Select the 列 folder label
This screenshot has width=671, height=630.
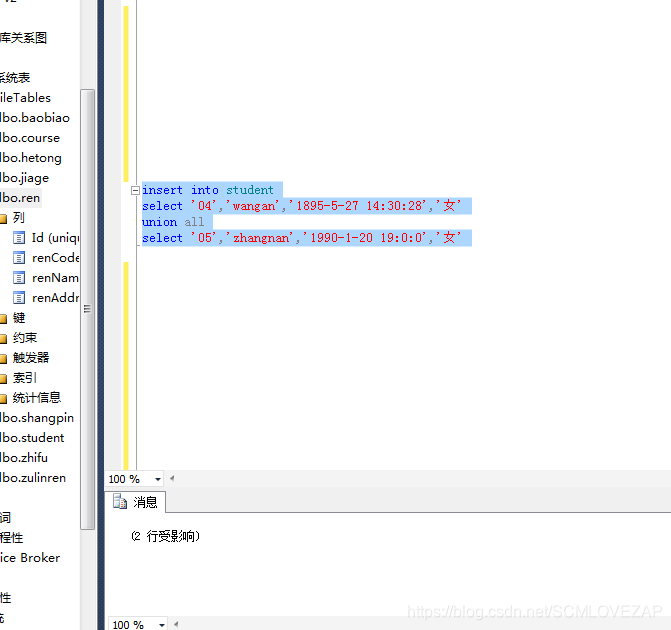(18, 218)
